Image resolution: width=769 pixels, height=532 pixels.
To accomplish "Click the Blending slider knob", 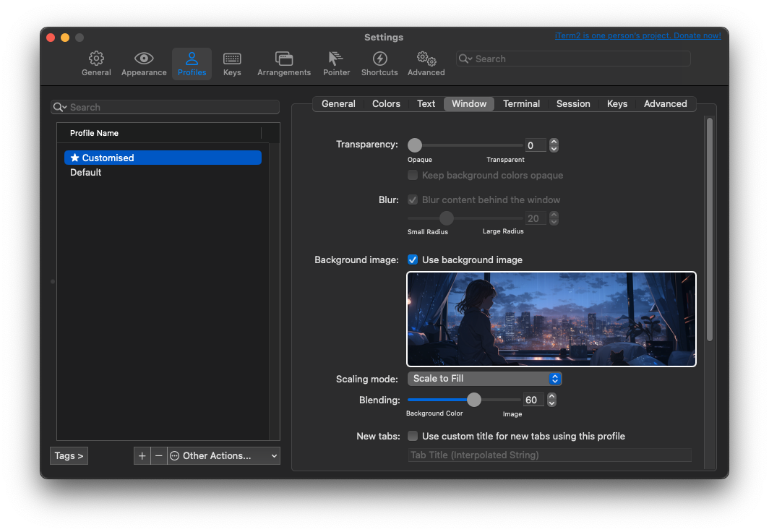I will pos(474,400).
